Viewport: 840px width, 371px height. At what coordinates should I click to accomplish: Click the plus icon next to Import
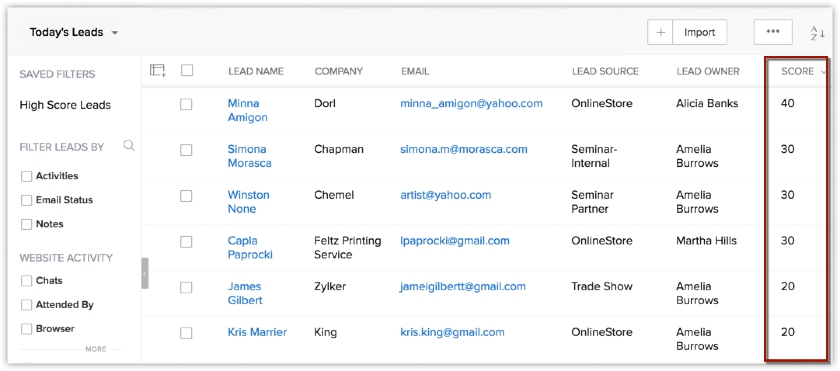click(x=661, y=32)
